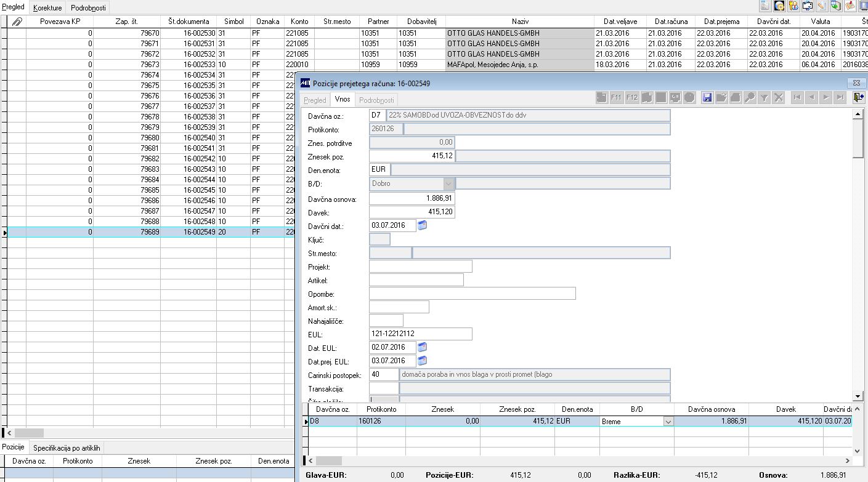
Task: Click the Znesek poz. field with 415,12
Action: pyautogui.click(x=412, y=156)
